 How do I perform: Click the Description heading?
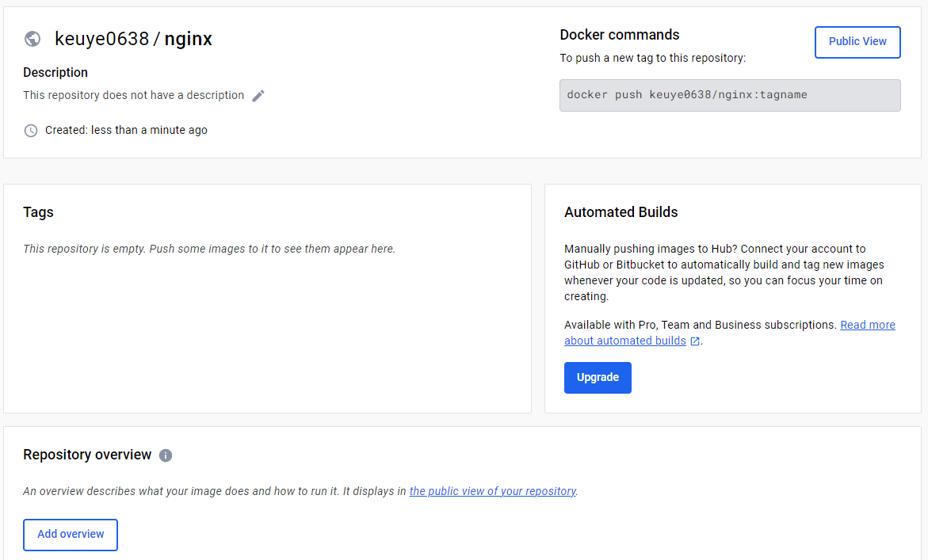point(55,73)
